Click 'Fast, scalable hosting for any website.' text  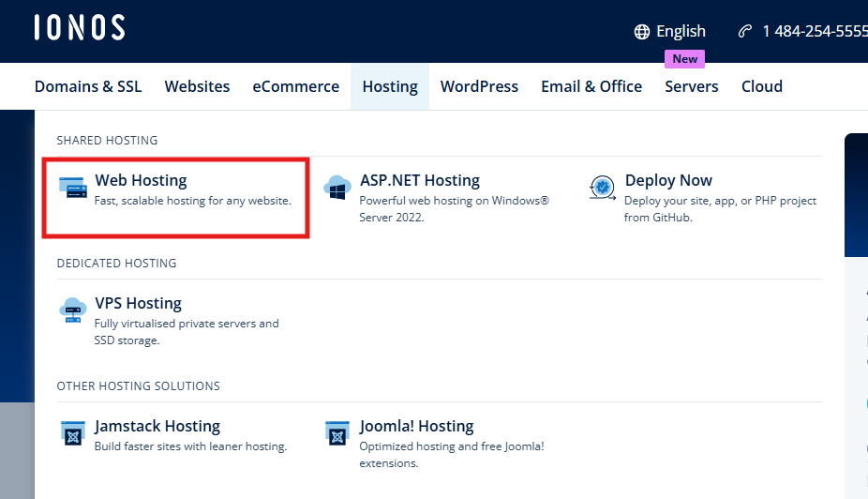click(x=193, y=201)
